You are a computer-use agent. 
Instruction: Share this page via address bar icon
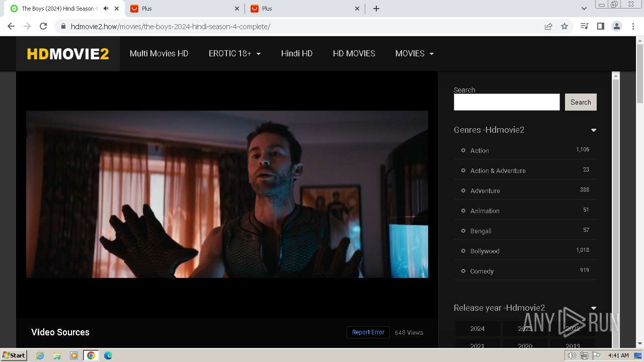[548, 26]
